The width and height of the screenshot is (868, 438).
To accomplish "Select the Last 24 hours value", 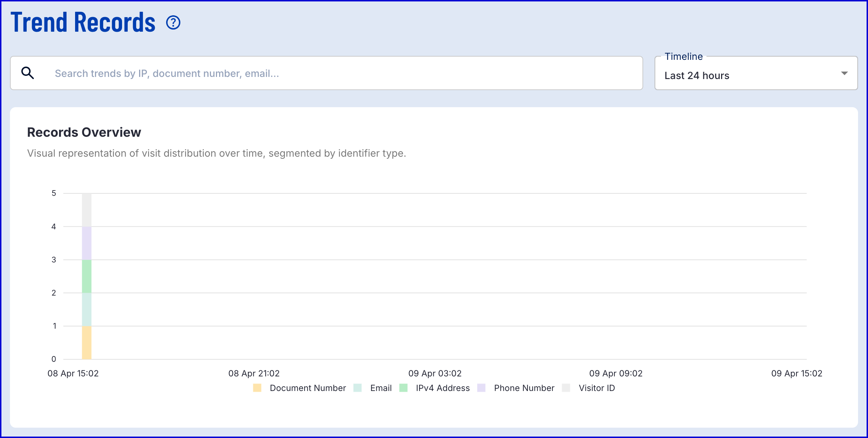I will (x=697, y=75).
